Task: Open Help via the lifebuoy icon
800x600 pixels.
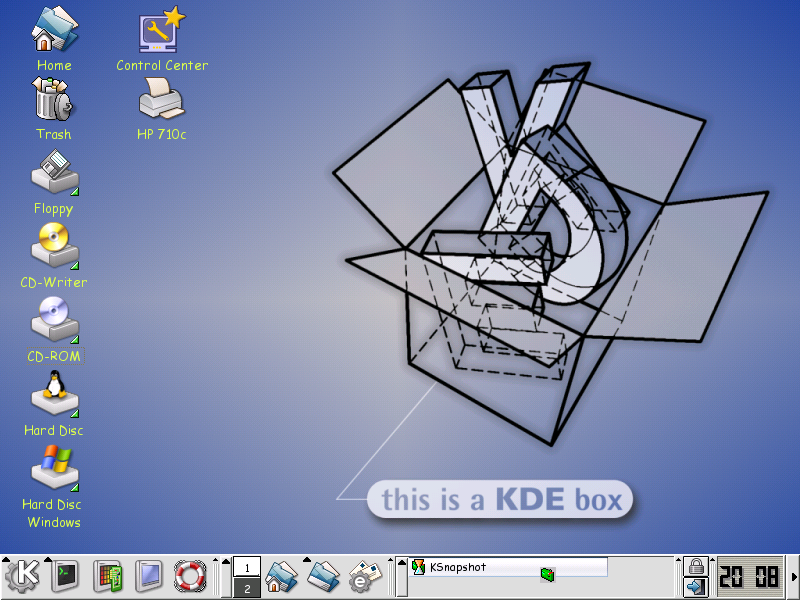Action: coord(190,577)
